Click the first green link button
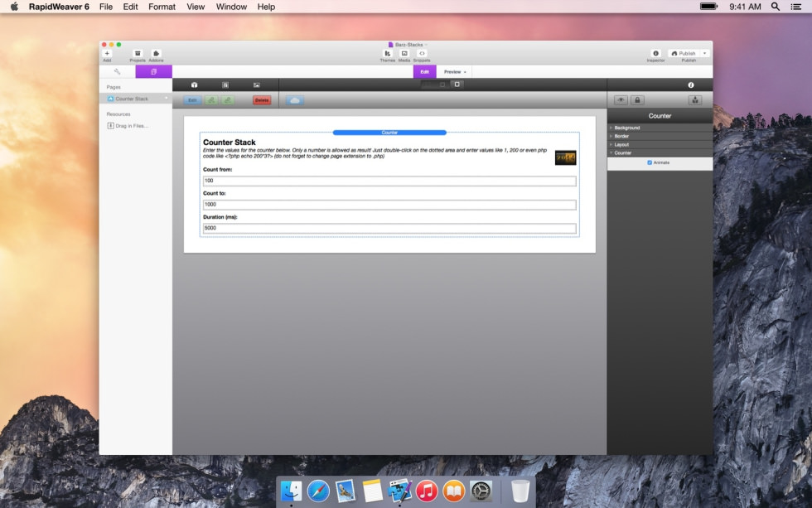Screen dimensions: 812x508 point(211,100)
